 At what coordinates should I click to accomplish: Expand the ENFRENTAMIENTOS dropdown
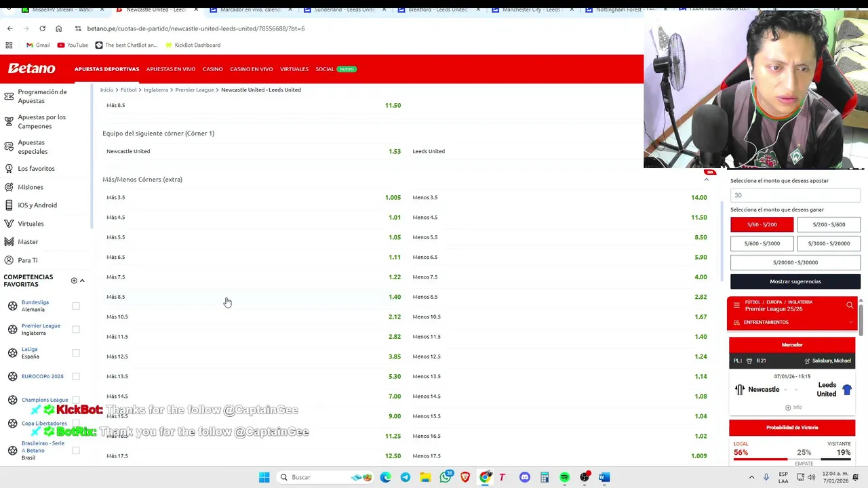[851, 322]
